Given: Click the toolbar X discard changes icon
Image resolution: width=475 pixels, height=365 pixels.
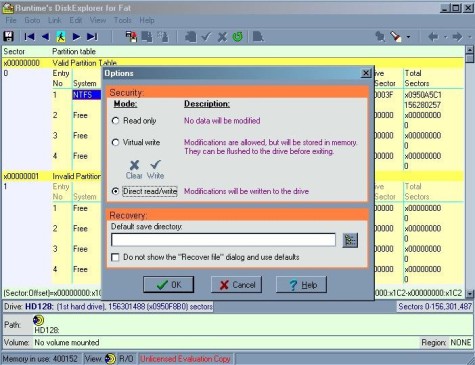Looking at the screenshot, I should tap(222, 37).
